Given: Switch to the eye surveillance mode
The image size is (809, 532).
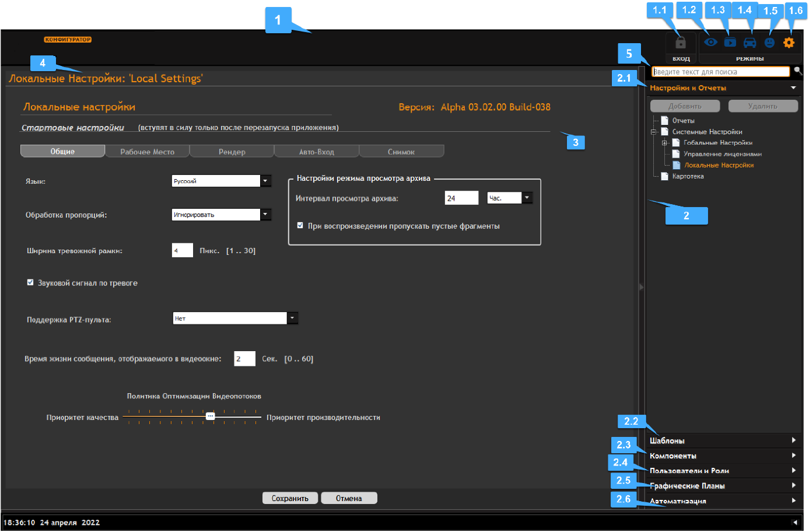Looking at the screenshot, I should [710, 42].
